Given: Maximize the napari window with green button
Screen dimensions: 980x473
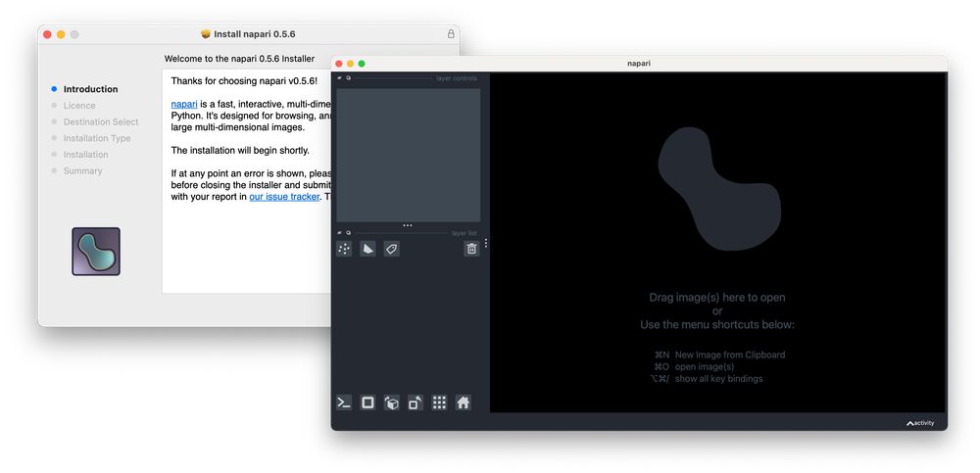Looking at the screenshot, I should (x=362, y=64).
